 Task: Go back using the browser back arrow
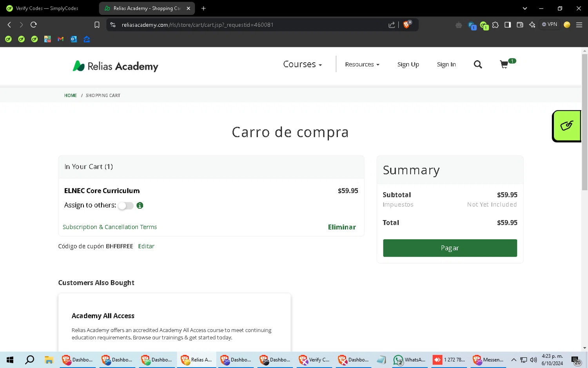[x=9, y=25]
